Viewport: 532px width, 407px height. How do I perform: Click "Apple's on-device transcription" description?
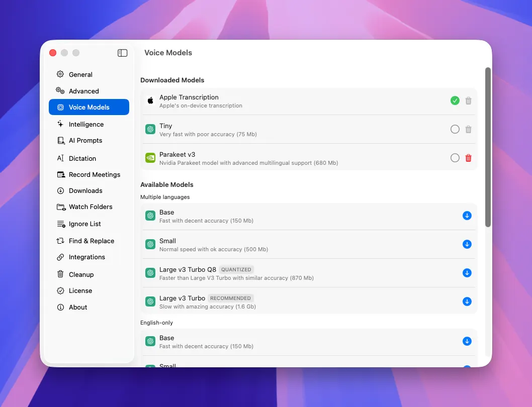[x=201, y=106]
